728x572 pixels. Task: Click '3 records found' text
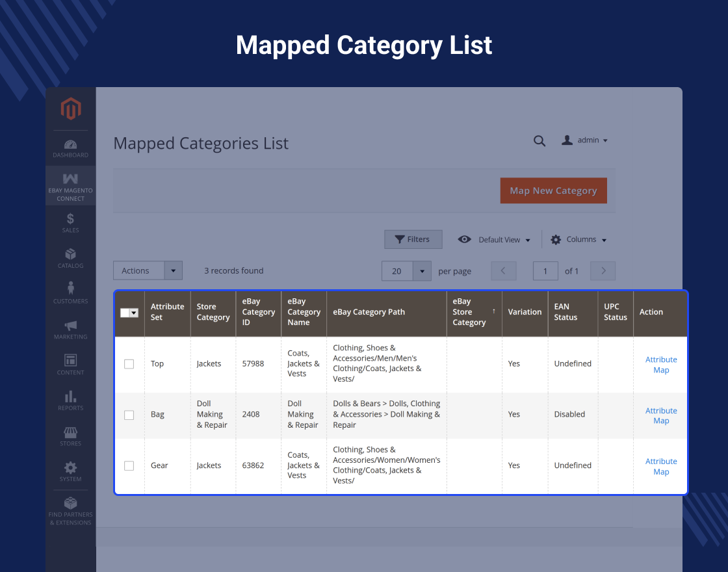click(233, 270)
